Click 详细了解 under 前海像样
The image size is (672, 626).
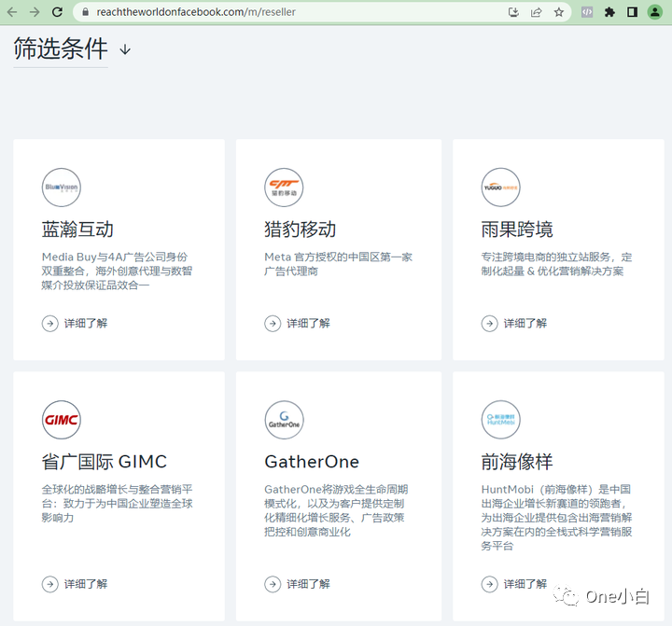pyautogui.click(x=525, y=584)
